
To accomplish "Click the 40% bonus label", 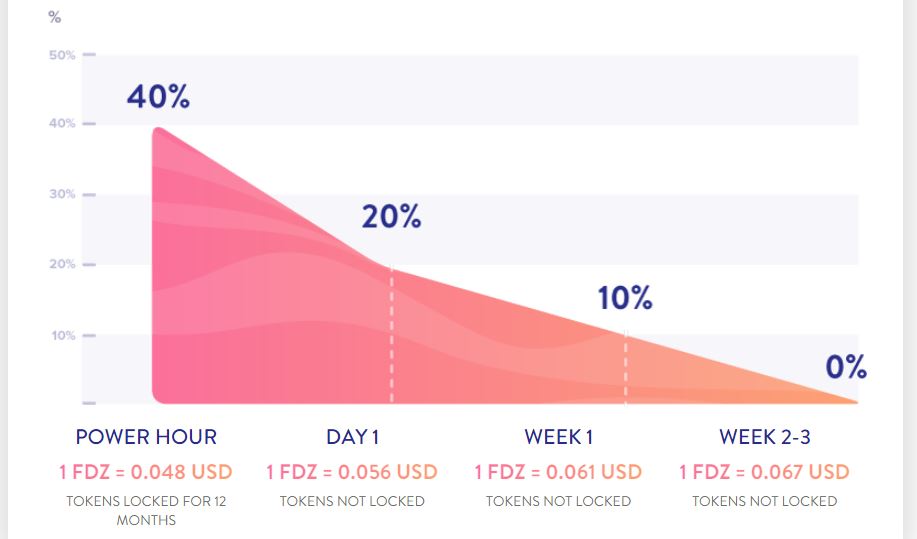I will [158, 97].
